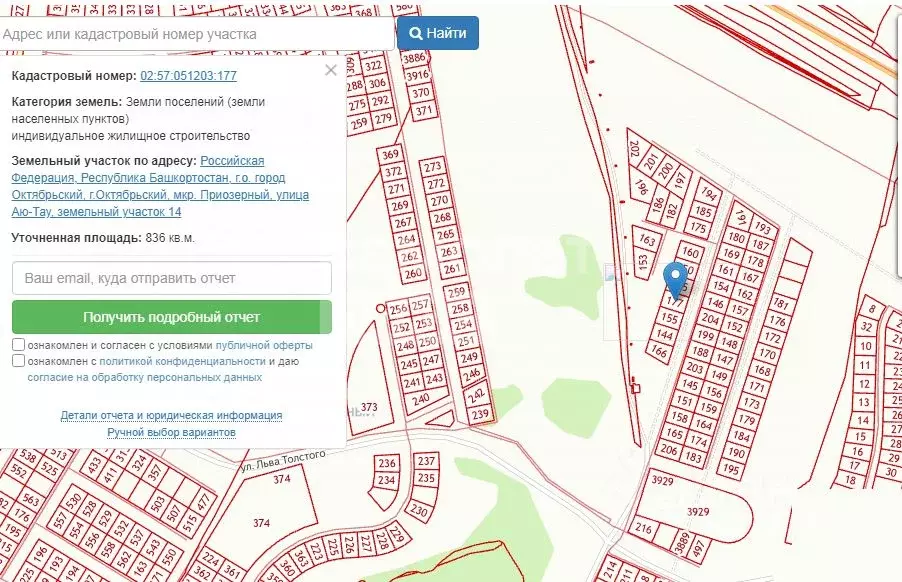
Task: Select parcel 3929 on the map
Action: click(x=698, y=511)
